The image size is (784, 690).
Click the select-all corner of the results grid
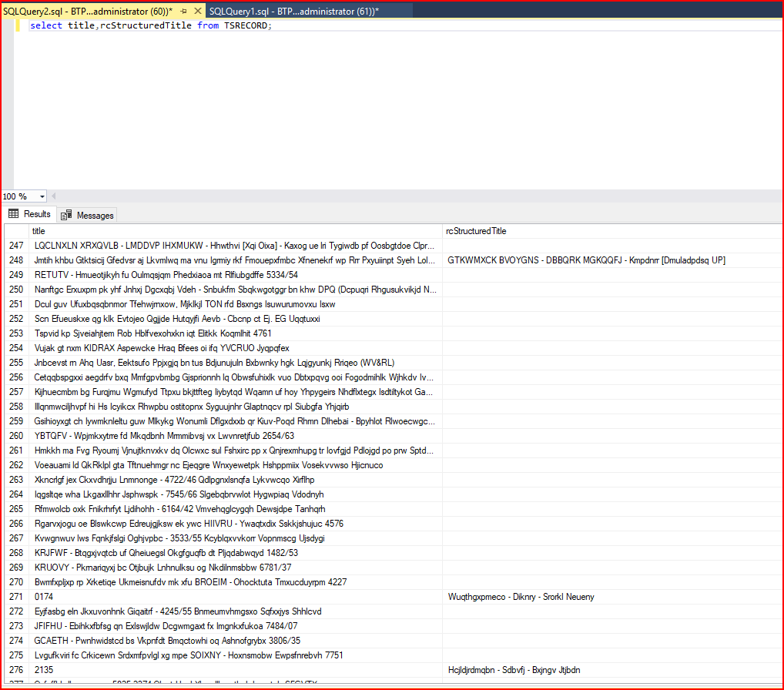point(16,230)
